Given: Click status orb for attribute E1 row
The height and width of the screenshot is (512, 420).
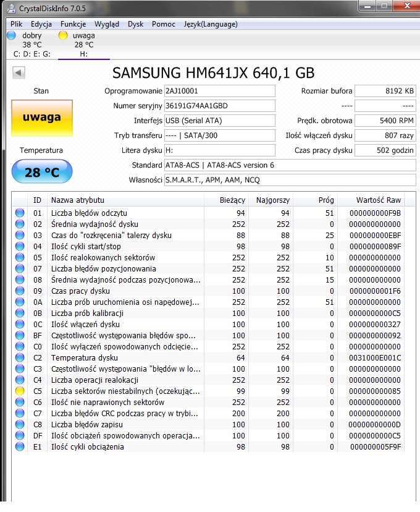Looking at the screenshot, I should tap(20, 446).
